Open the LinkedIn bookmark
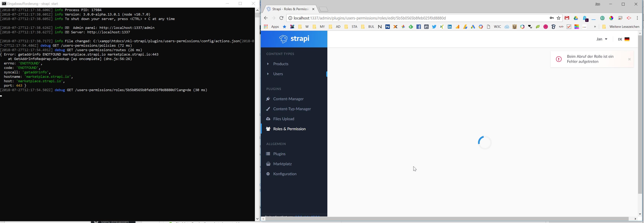Image resolution: width=644 pixels, height=223 pixels. coord(450,27)
